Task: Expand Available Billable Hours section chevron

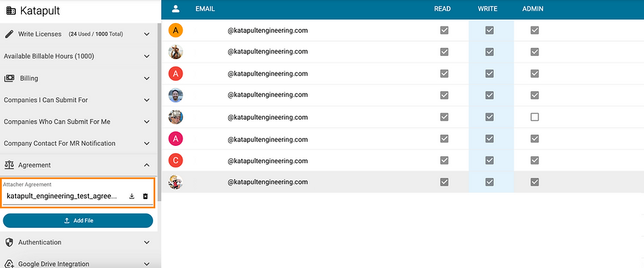Action: (x=147, y=56)
